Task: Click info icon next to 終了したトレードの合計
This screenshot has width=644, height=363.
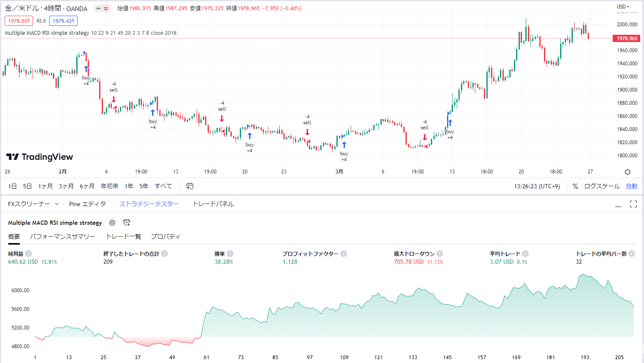Action: pos(164,254)
